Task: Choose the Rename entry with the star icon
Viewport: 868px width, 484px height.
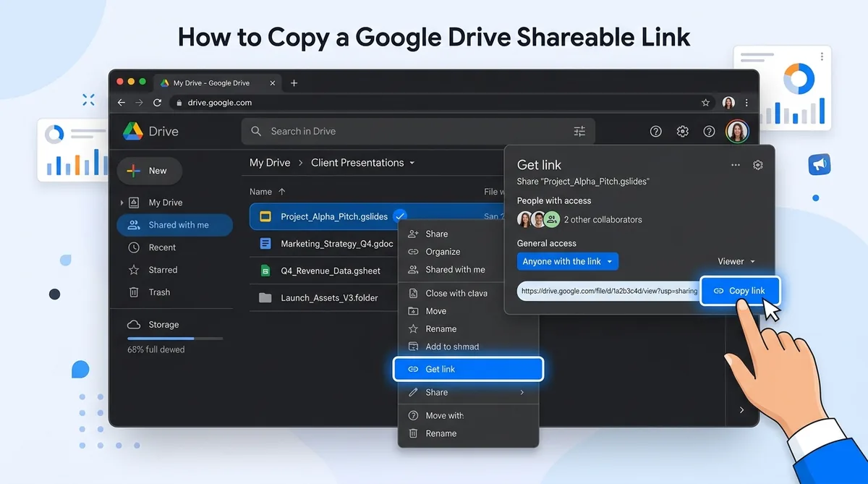Action: pos(468,328)
